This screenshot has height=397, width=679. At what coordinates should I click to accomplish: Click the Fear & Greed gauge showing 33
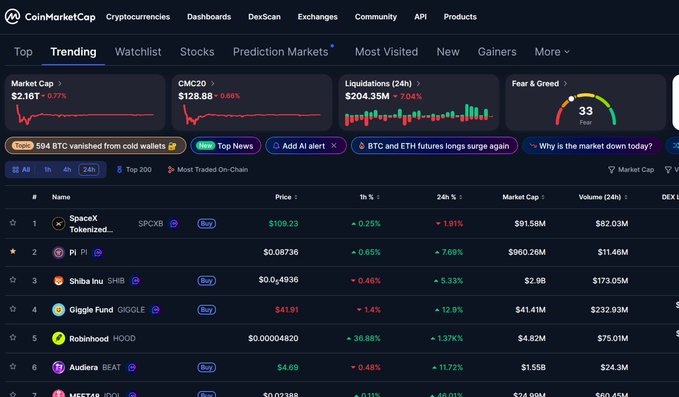(585, 110)
